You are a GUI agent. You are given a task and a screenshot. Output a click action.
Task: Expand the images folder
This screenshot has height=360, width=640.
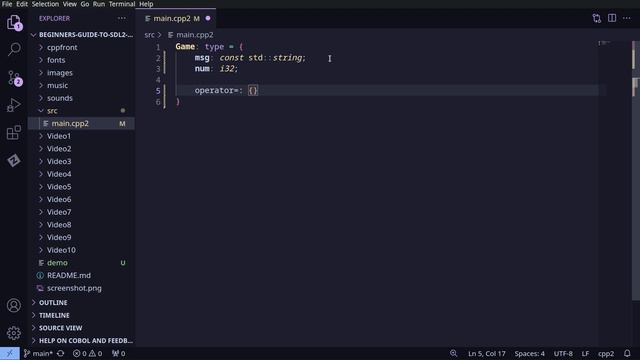82,73
